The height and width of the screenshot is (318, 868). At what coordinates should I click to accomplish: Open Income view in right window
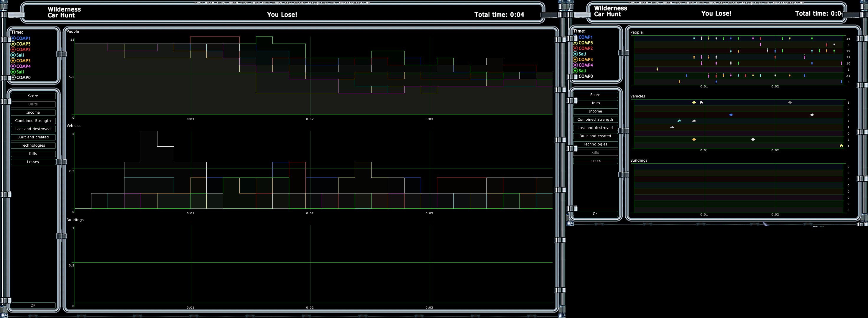(595, 111)
